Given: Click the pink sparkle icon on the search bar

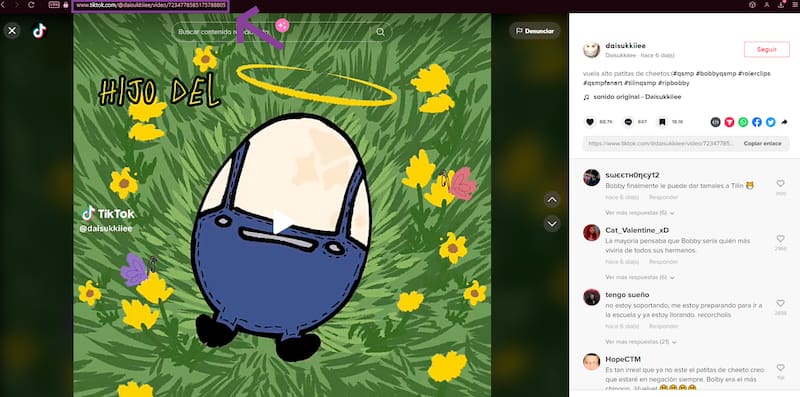Looking at the screenshot, I should click(x=282, y=25).
